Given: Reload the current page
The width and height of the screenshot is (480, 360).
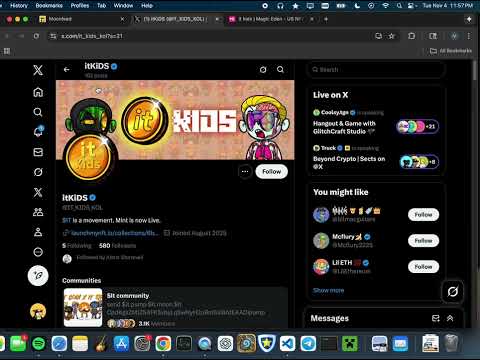Looking at the screenshot, I should [36, 36].
